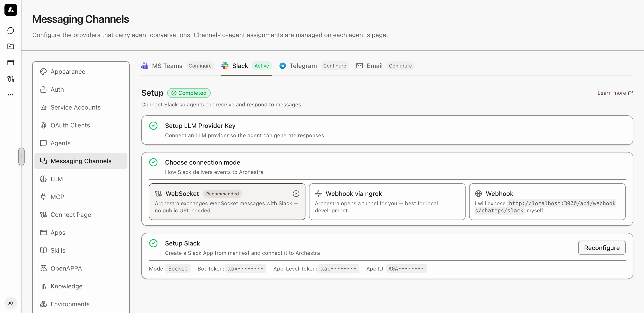Open Auth settings
Viewport: 644px width, 313px height.
pyautogui.click(x=81, y=89)
